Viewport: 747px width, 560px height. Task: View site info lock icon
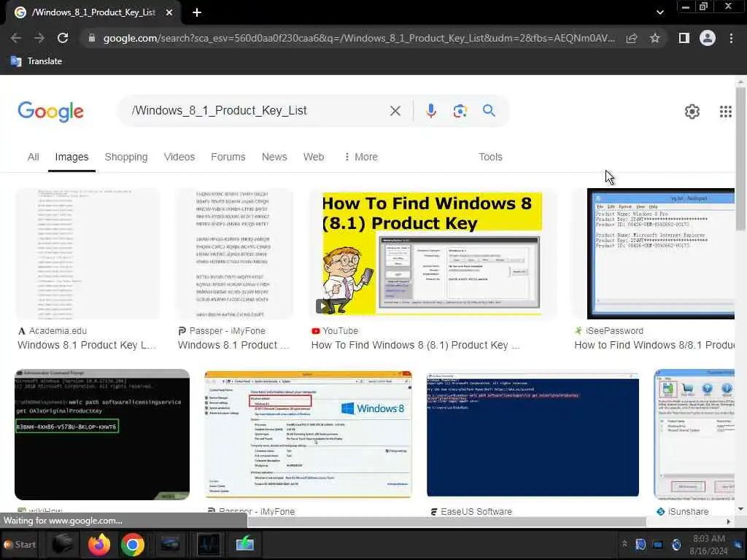tap(92, 38)
